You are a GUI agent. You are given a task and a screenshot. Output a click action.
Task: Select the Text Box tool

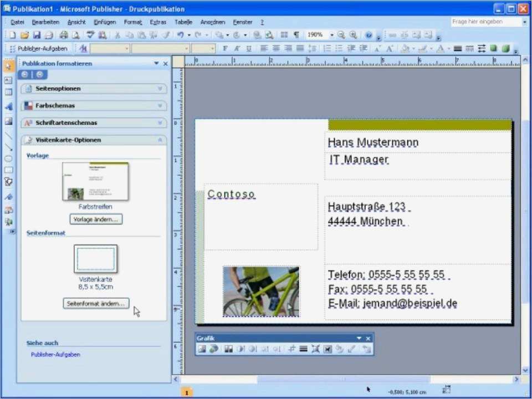[8, 80]
